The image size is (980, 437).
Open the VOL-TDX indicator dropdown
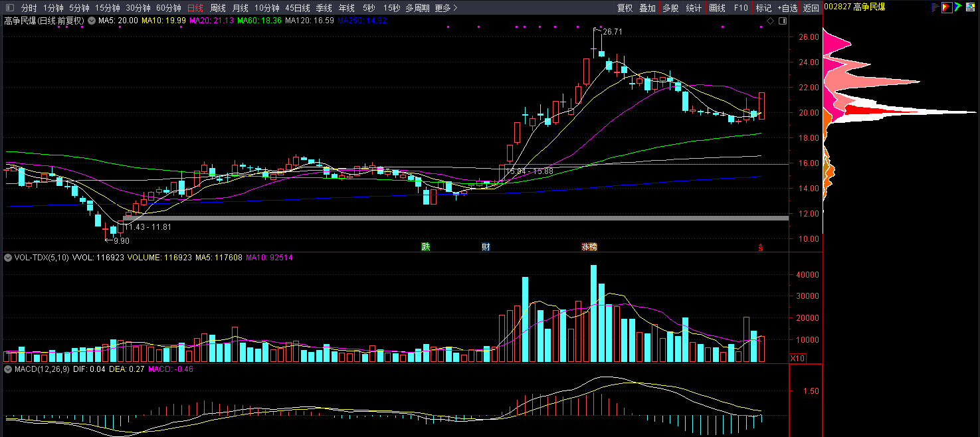[8, 257]
